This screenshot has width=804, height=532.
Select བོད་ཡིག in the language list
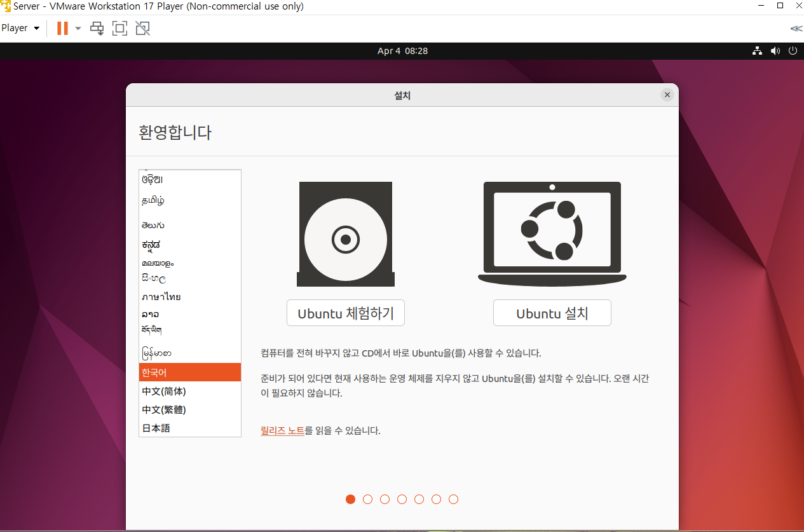coord(190,330)
